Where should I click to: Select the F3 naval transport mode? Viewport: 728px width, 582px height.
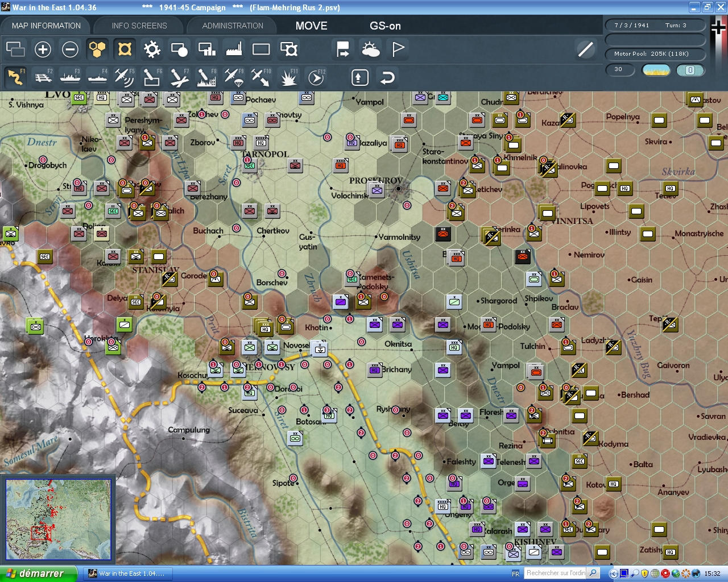click(70, 77)
